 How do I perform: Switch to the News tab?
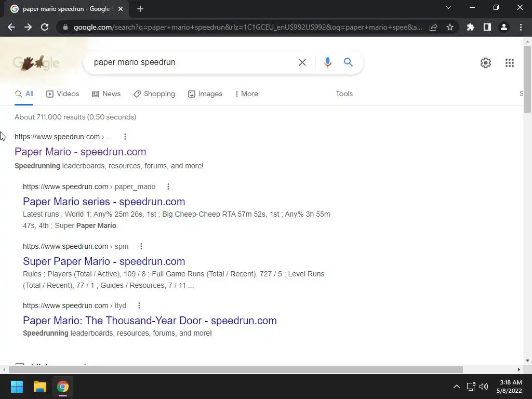[x=107, y=94]
